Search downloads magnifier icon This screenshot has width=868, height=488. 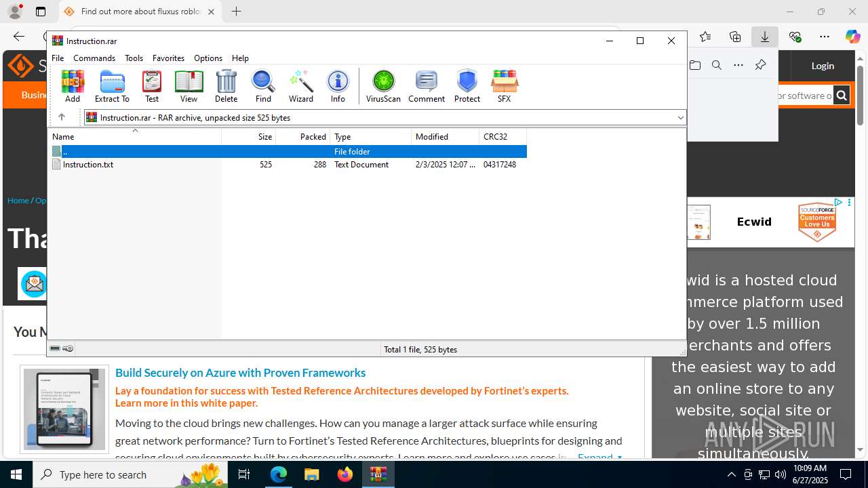717,65
